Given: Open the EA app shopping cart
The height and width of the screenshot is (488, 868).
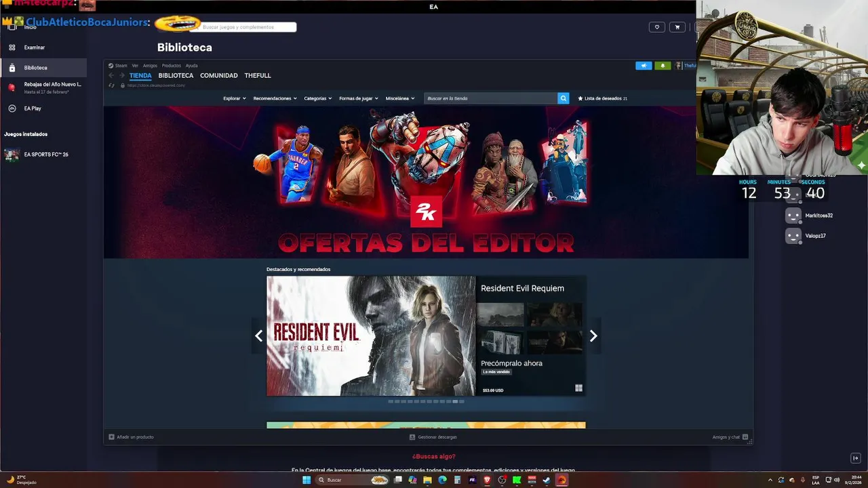Looking at the screenshot, I should pyautogui.click(x=677, y=27).
